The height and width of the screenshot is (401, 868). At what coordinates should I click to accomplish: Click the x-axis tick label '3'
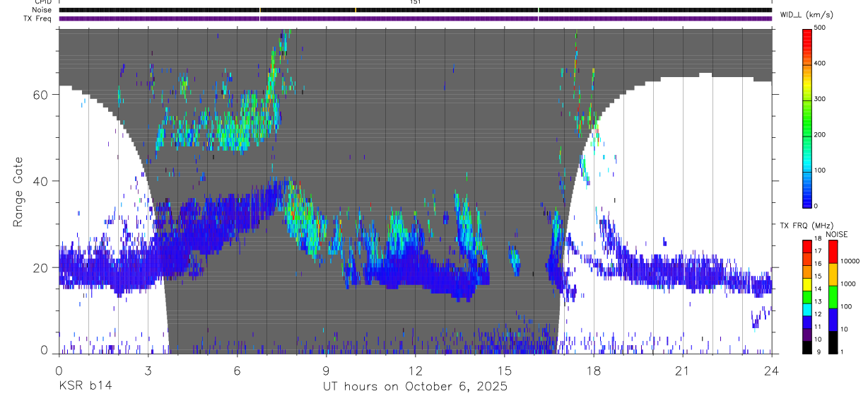pyautogui.click(x=148, y=371)
